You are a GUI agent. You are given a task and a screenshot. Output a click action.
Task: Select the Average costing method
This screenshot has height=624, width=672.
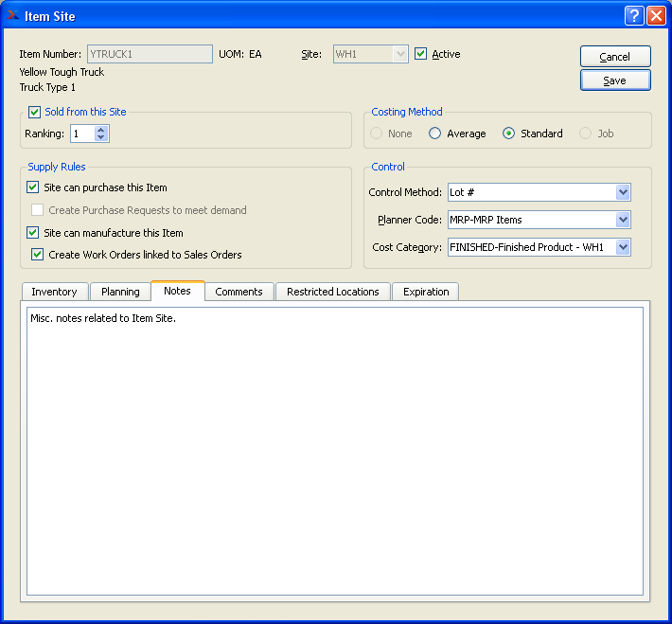point(434,134)
